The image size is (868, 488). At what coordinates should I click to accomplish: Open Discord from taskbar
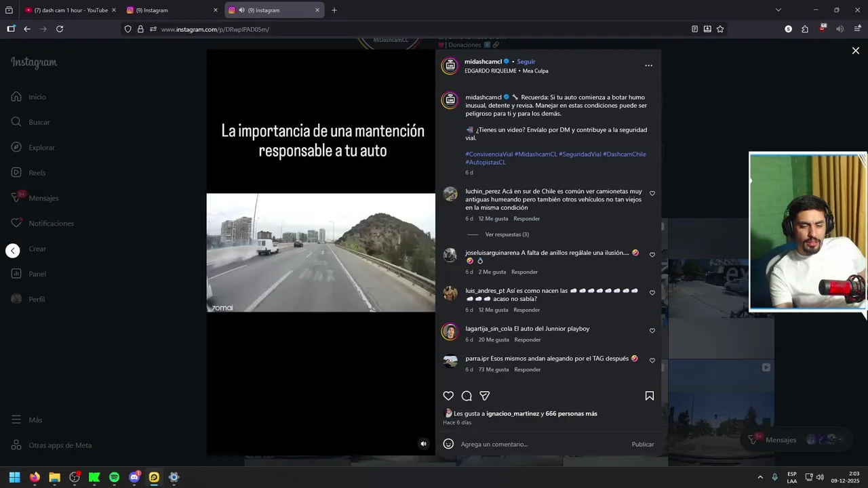tap(134, 477)
